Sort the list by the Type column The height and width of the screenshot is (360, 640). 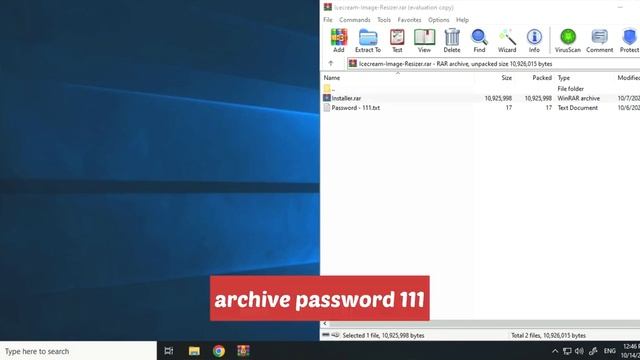(564, 78)
